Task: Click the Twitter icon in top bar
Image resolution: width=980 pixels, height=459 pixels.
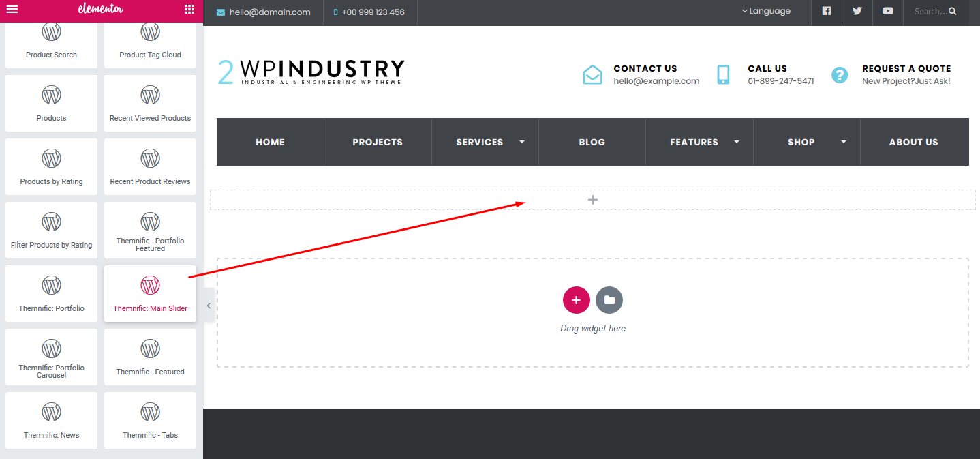Action: coord(857,11)
